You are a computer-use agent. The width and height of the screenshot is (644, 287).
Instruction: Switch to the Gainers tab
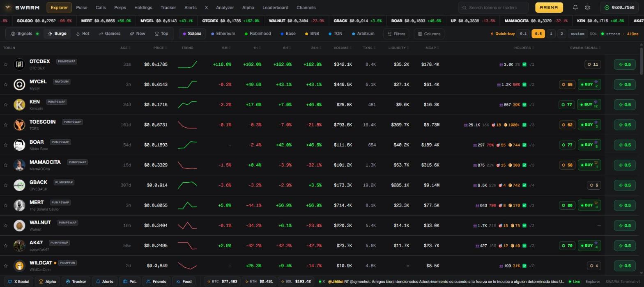(110, 34)
